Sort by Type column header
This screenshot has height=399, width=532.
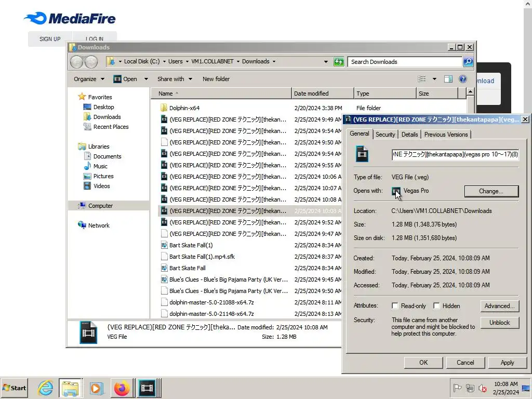[385, 94]
